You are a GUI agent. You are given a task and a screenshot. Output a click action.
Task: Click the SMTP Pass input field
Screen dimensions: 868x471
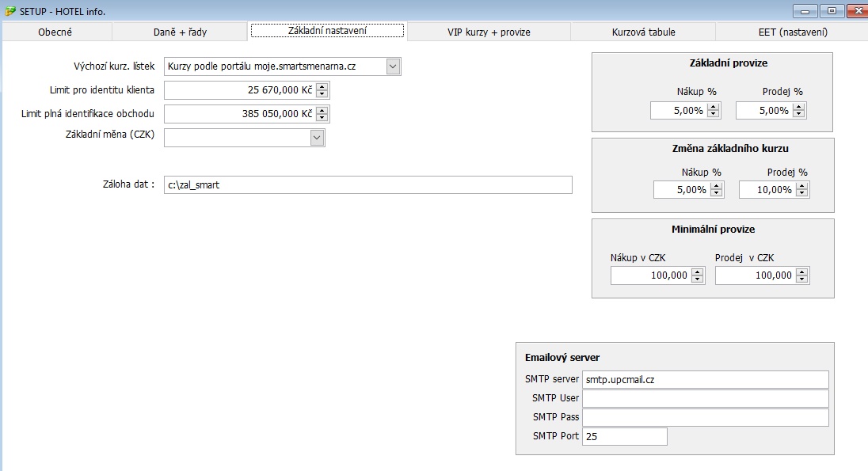click(x=705, y=417)
